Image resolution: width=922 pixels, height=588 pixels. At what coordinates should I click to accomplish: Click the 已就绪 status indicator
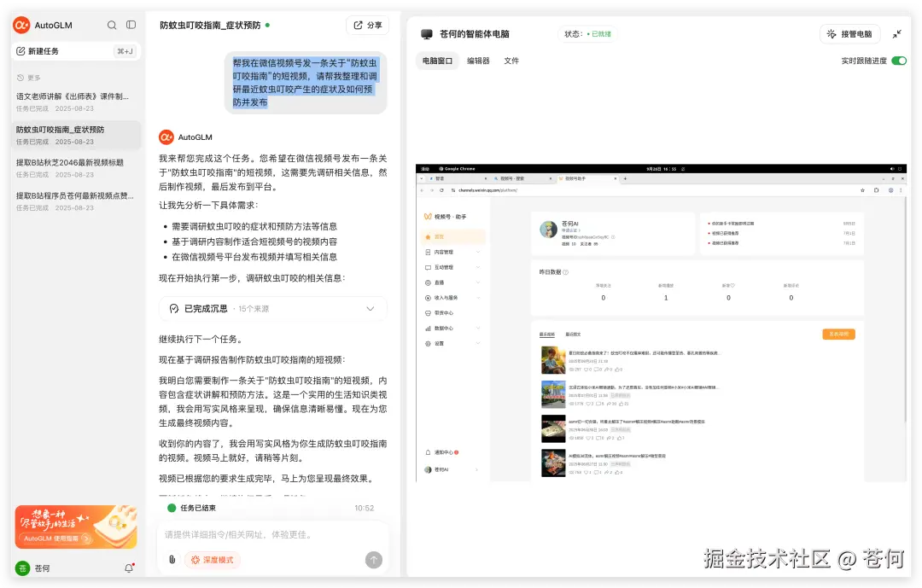(x=599, y=34)
